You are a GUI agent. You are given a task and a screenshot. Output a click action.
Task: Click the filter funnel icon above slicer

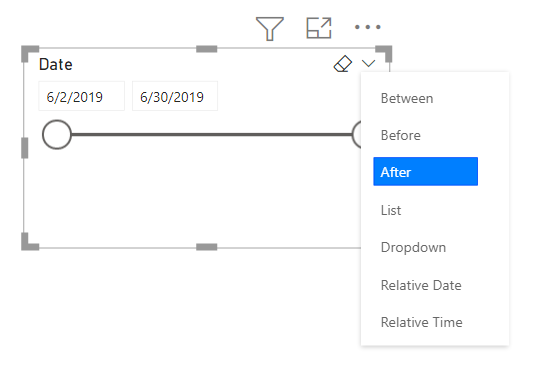click(x=270, y=29)
